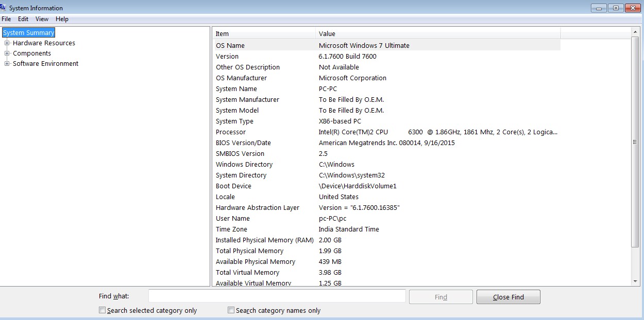This screenshot has width=644, height=320.
Task: Click the scroll up arrow of details list
Action: pyautogui.click(x=635, y=31)
